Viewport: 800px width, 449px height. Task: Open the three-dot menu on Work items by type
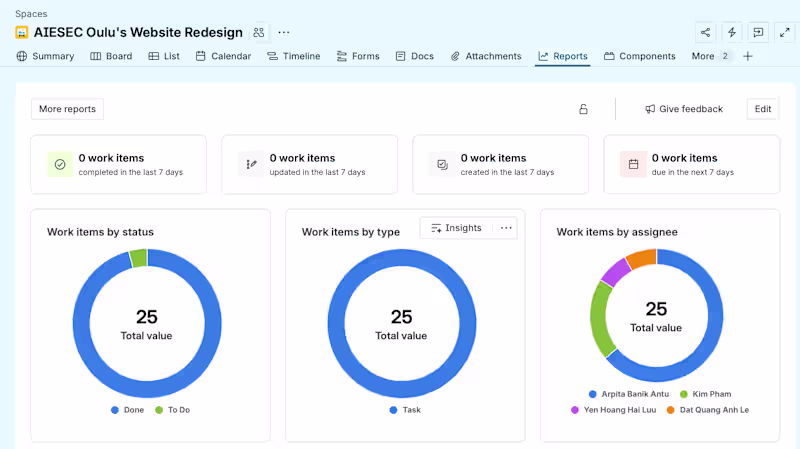(506, 228)
